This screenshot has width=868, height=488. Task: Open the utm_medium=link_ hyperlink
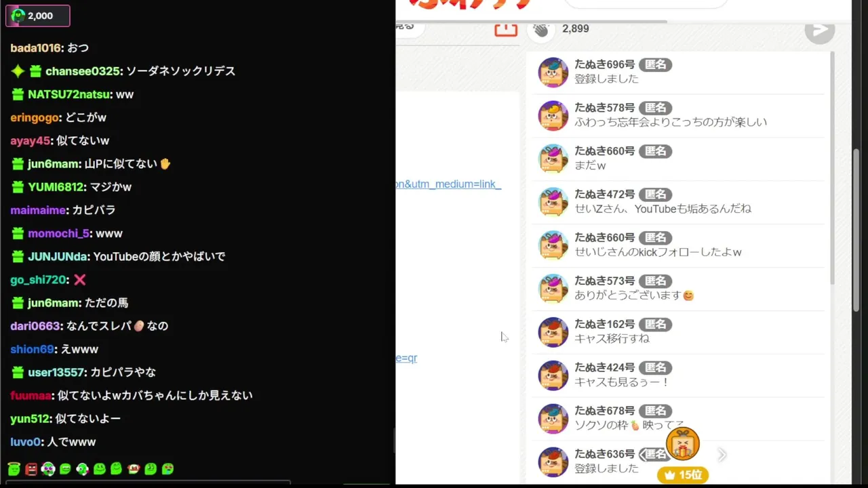point(449,184)
